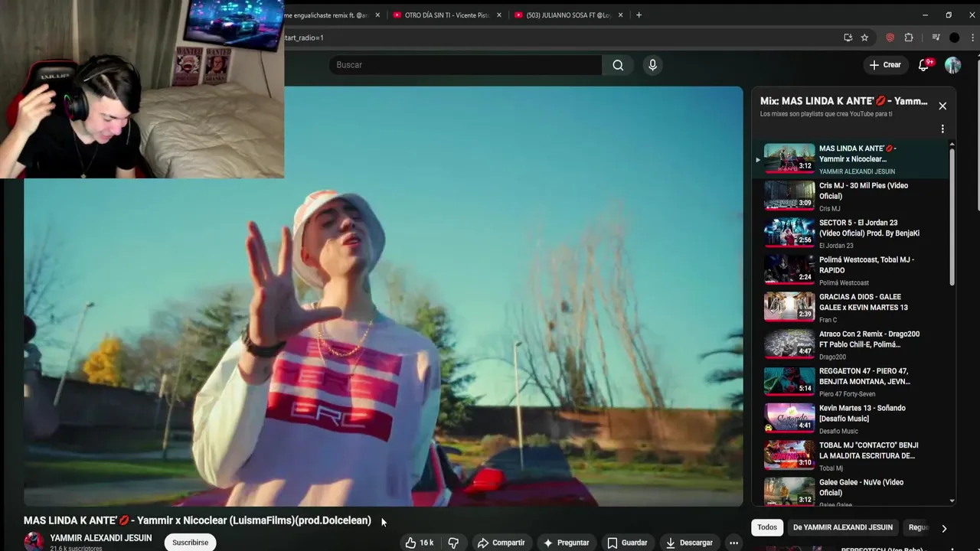Click the playlist panel scrollbar
This screenshot has width=980, height=551.
pos(952,217)
